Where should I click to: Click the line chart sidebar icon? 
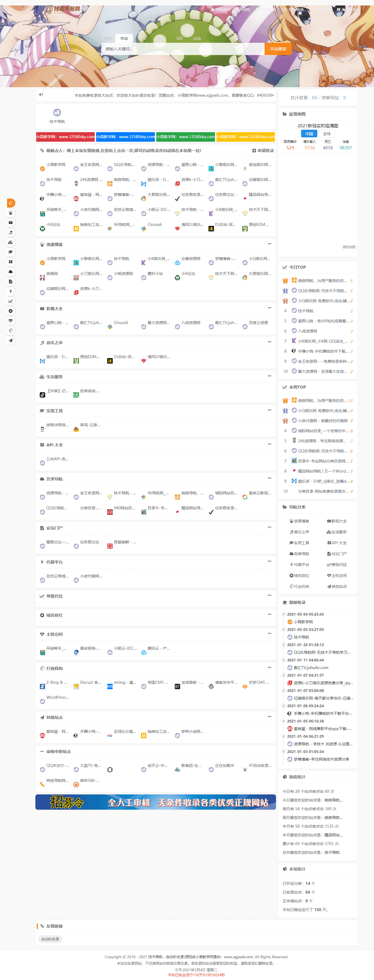(11, 301)
